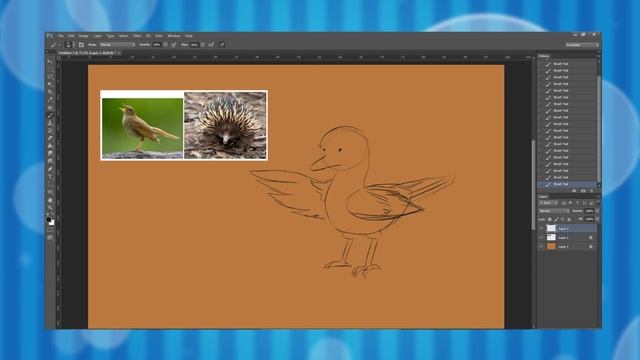The height and width of the screenshot is (360, 640).
Task: Select the highlighted Brush Tool history state
Action: point(567,184)
